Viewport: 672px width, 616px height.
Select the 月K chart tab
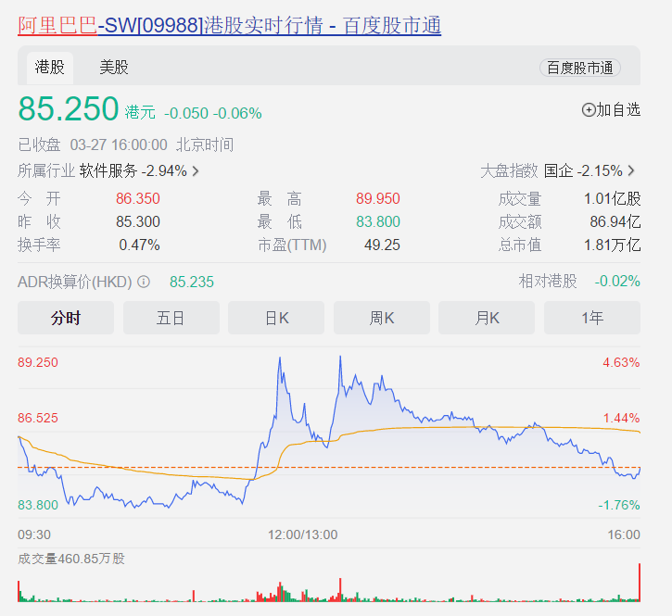click(x=487, y=318)
